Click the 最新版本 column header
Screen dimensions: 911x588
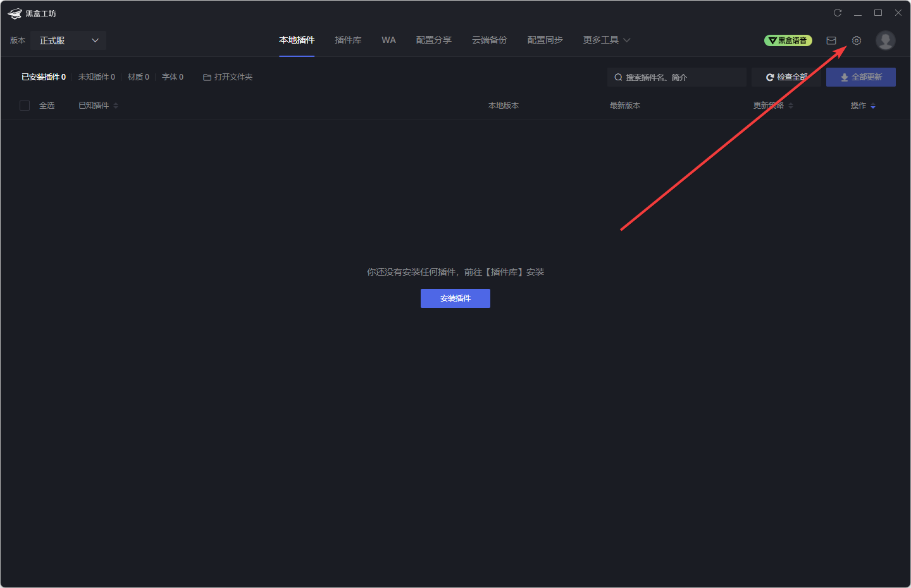(625, 106)
